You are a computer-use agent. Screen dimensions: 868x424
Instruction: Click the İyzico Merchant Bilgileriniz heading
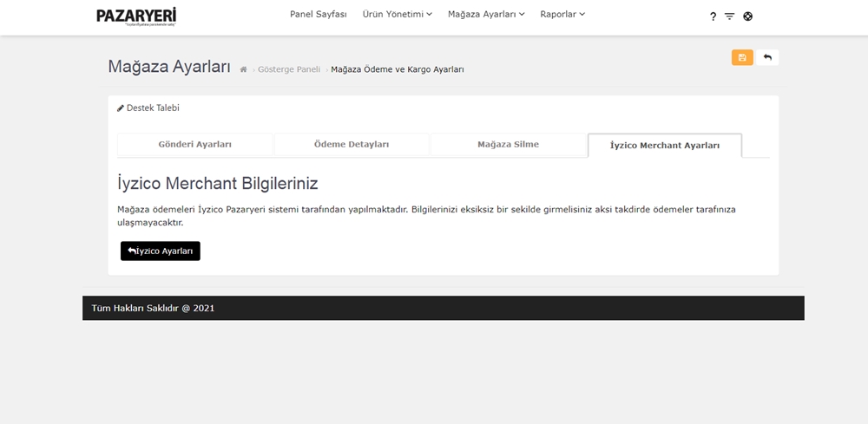[x=218, y=184]
